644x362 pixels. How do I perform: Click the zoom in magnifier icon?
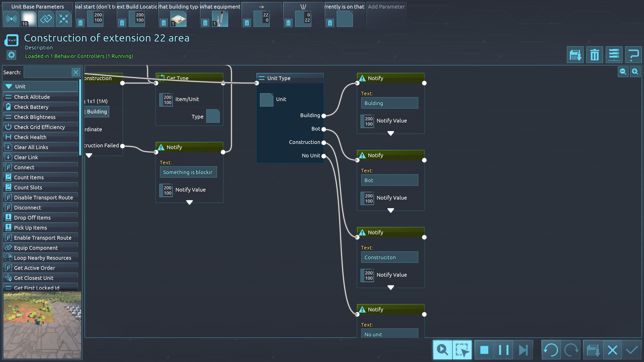[635, 72]
